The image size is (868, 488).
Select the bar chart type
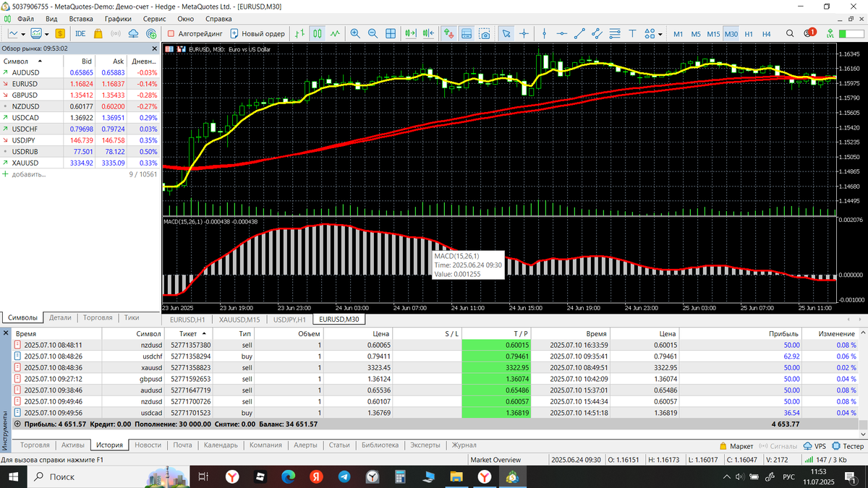pos(300,33)
